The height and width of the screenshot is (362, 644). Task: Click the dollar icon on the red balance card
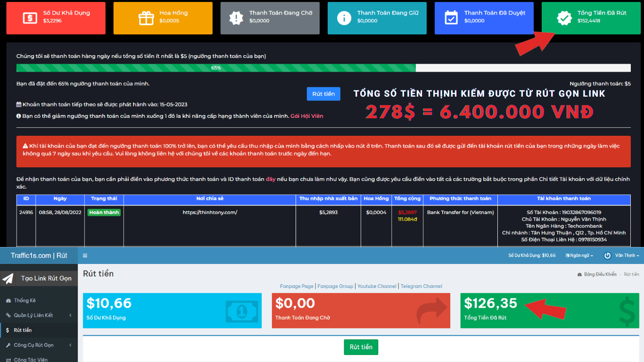[30, 18]
